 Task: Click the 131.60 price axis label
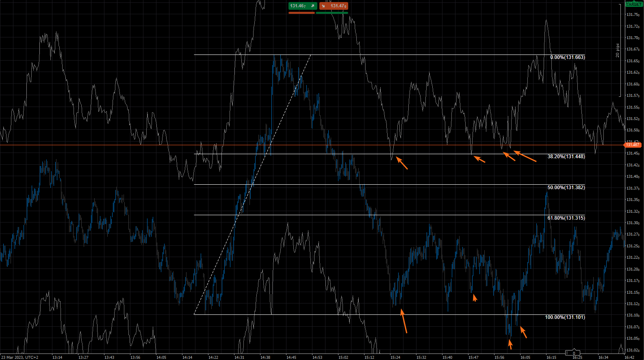click(633, 84)
